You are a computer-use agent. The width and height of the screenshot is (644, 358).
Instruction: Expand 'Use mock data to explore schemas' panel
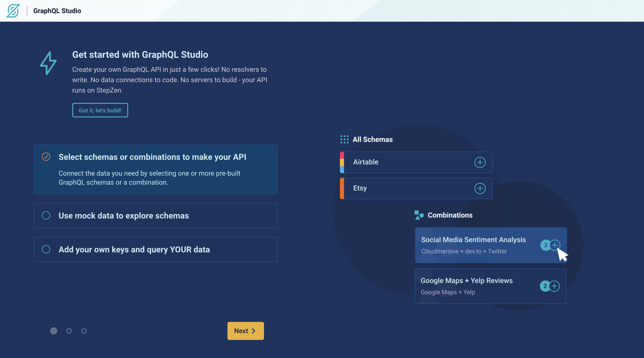click(x=155, y=216)
